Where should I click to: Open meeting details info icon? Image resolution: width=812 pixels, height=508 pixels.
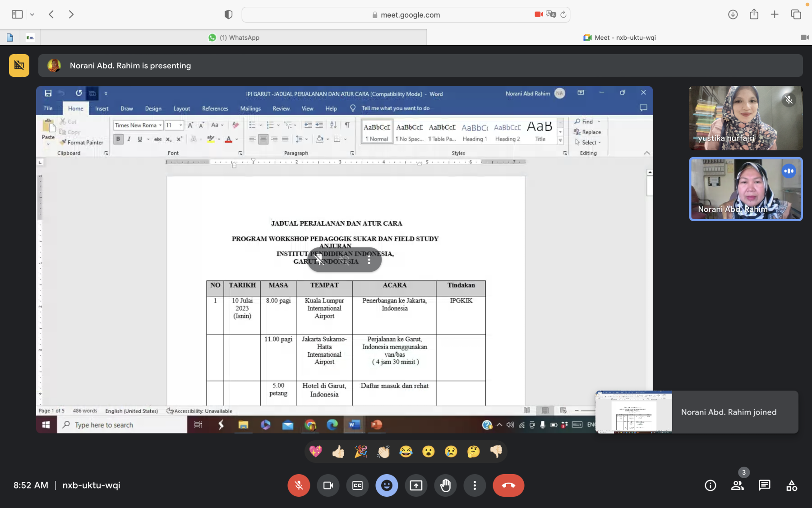pos(710,485)
